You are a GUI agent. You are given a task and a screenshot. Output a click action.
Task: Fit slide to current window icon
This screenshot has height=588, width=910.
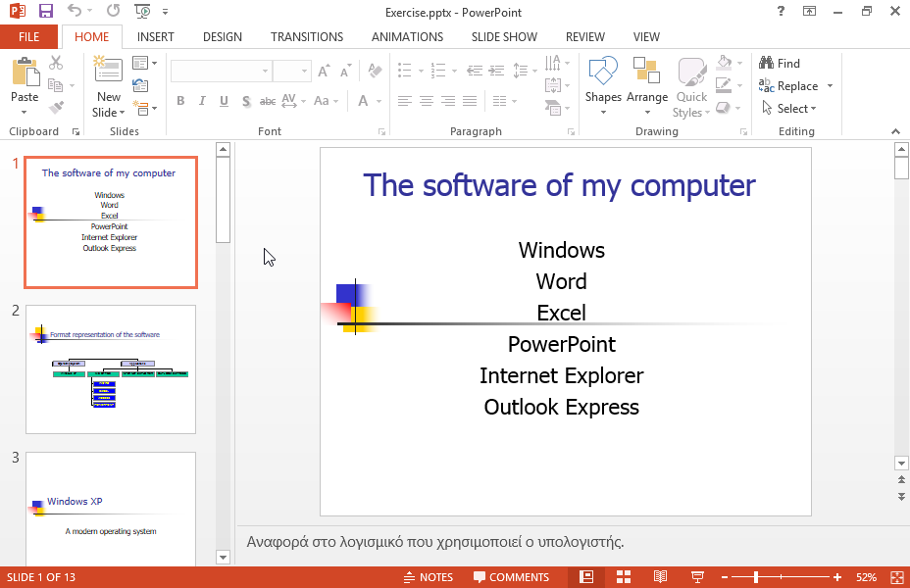tap(896, 577)
